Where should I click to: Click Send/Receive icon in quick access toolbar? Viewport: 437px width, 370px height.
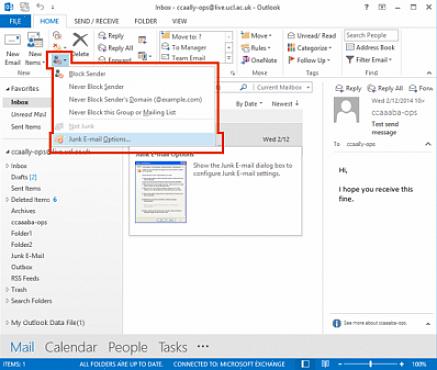click(x=25, y=7)
